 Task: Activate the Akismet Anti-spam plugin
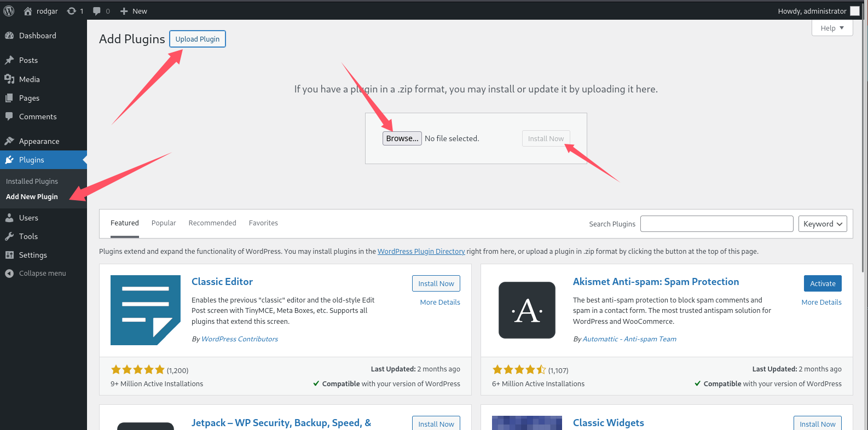pos(823,283)
